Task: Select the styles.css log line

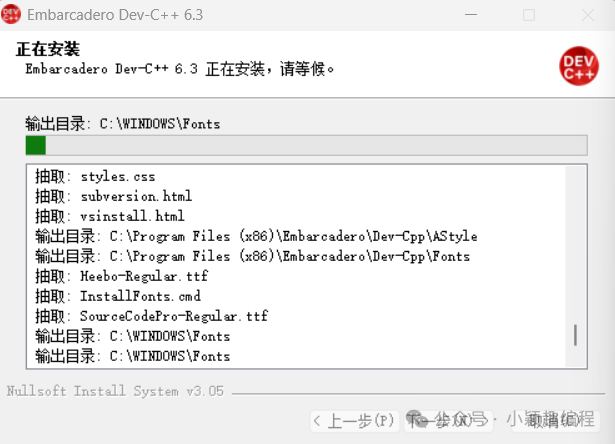Action: pyautogui.click(x=95, y=177)
